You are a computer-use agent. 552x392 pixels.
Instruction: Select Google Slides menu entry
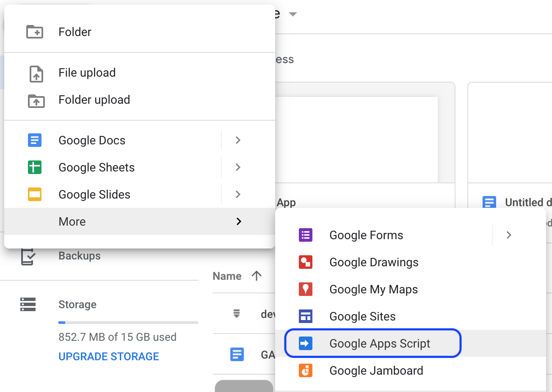[140, 194]
